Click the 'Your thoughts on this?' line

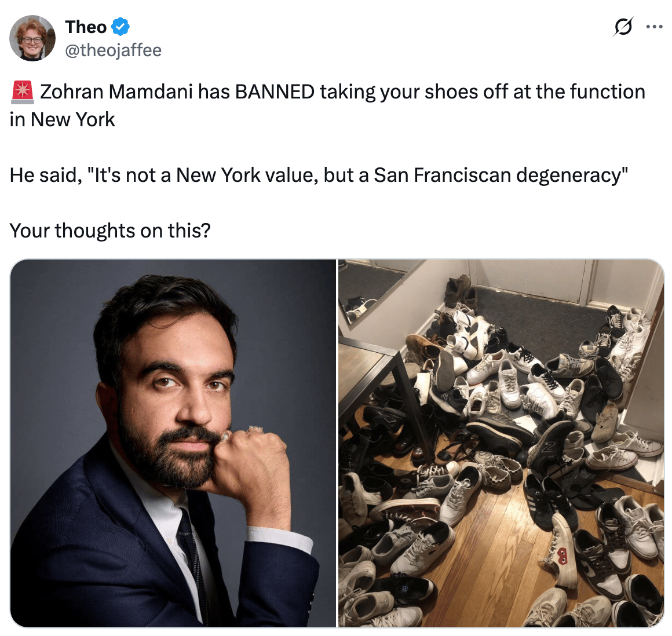pos(110,231)
